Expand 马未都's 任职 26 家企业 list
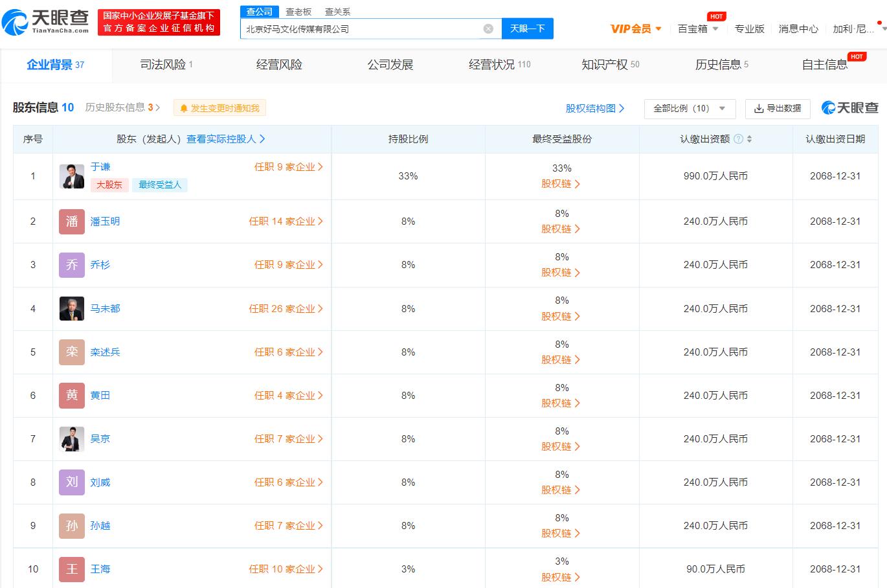 tap(286, 309)
